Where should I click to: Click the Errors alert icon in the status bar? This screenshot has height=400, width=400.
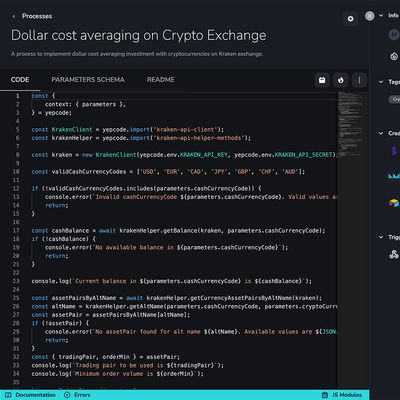coord(67,395)
